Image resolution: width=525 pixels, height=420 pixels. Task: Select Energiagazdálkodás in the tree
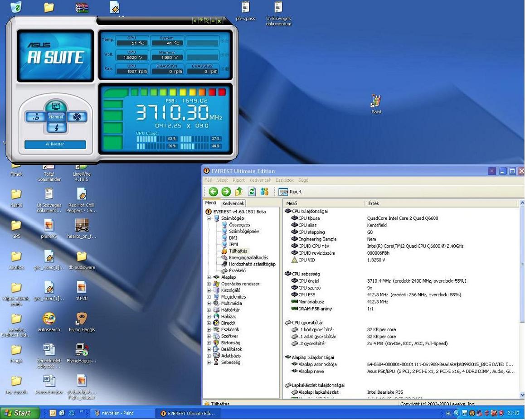click(x=248, y=258)
